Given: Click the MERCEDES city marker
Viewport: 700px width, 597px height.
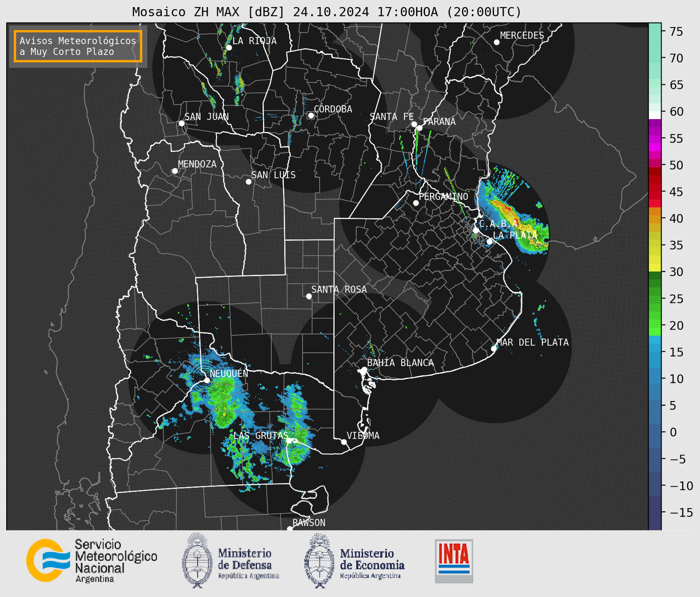Looking at the screenshot, I should (497, 42).
